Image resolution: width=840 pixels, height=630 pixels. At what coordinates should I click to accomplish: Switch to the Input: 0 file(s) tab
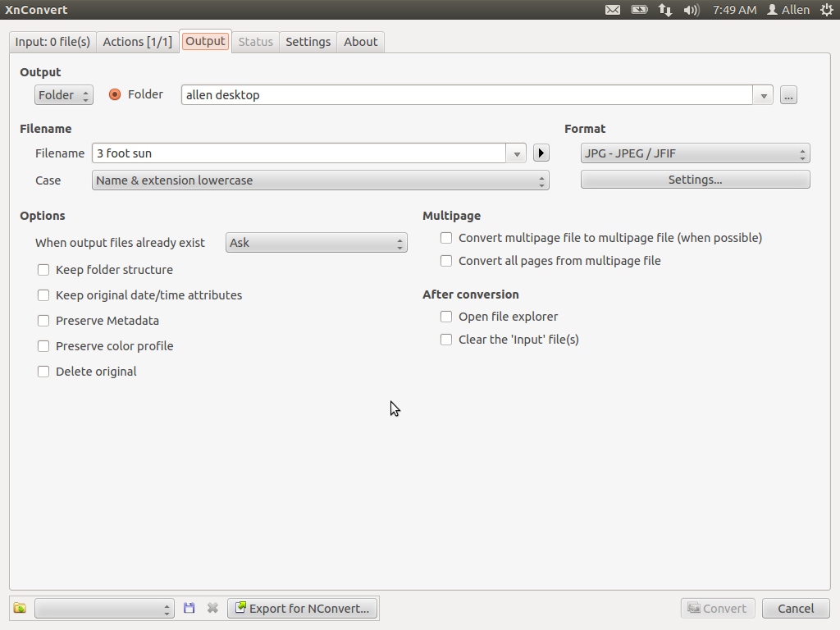click(x=52, y=42)
